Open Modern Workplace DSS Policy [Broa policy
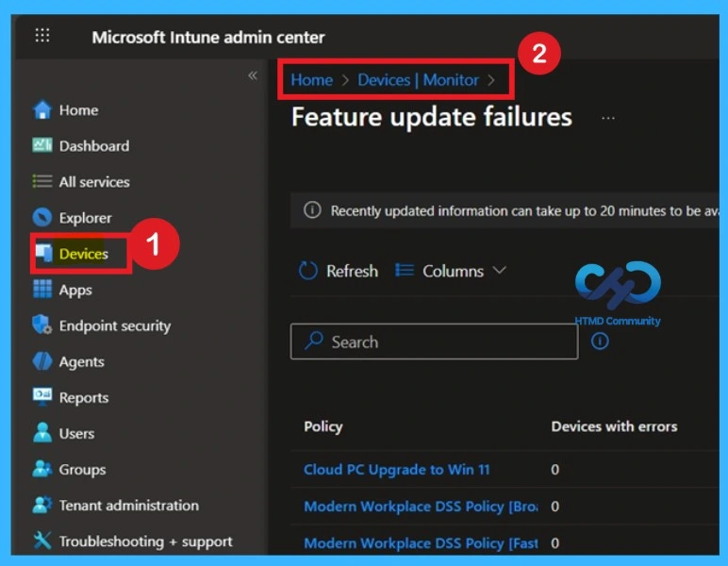This screenshot has height=566, width=728. click(421, 507)
